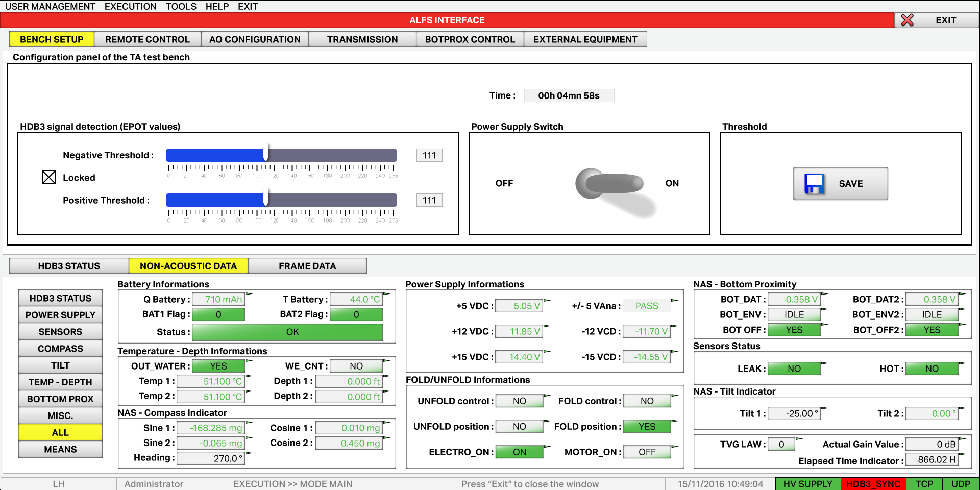
Task: Expand the T Battery flag marker
Action: 386,293
